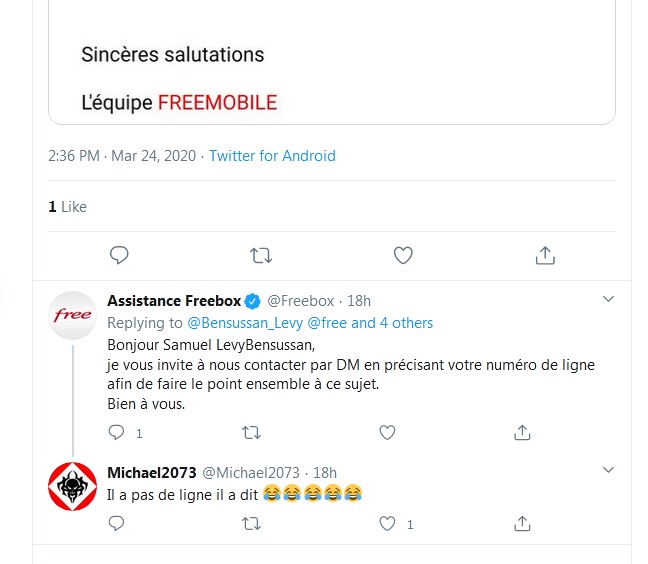Viewport: 648px width, 564px height.
Task: Like Assistance Freebox's reply
Action: pos(387,433)
